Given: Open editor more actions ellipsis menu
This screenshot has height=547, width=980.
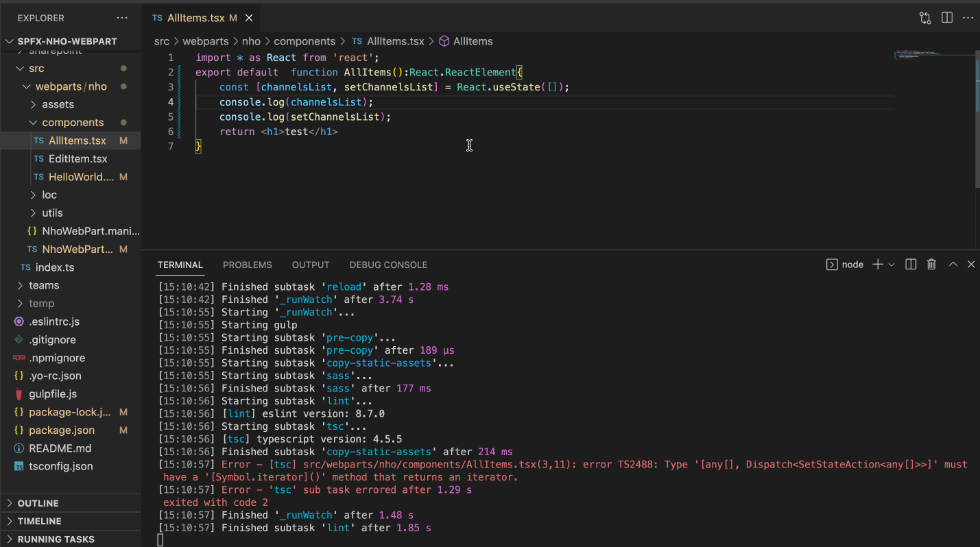Looking at the screenshot, I should 968,18.
